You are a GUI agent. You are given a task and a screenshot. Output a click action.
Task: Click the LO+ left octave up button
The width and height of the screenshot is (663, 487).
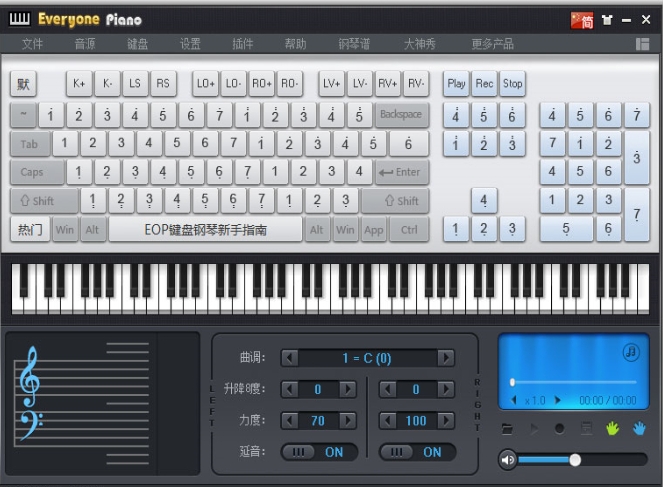pyautogui.click(x=205, y=84)
